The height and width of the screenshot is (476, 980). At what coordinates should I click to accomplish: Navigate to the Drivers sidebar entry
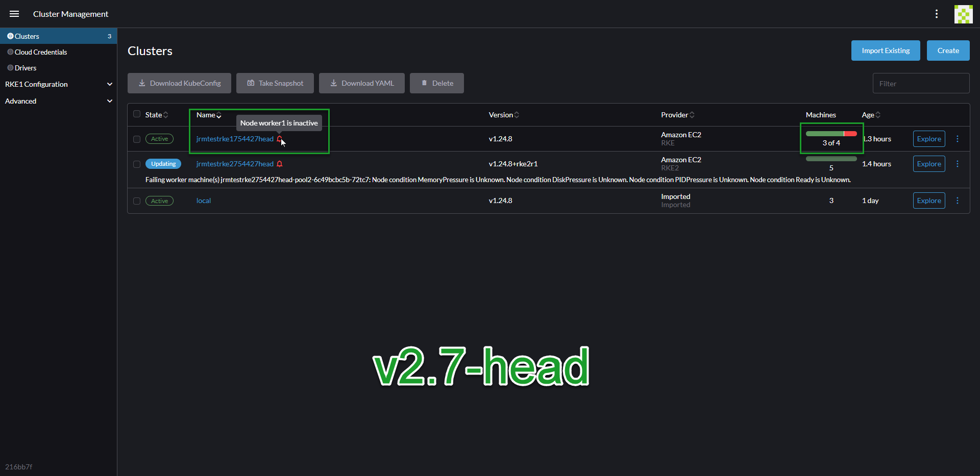[x=26, y=67]
